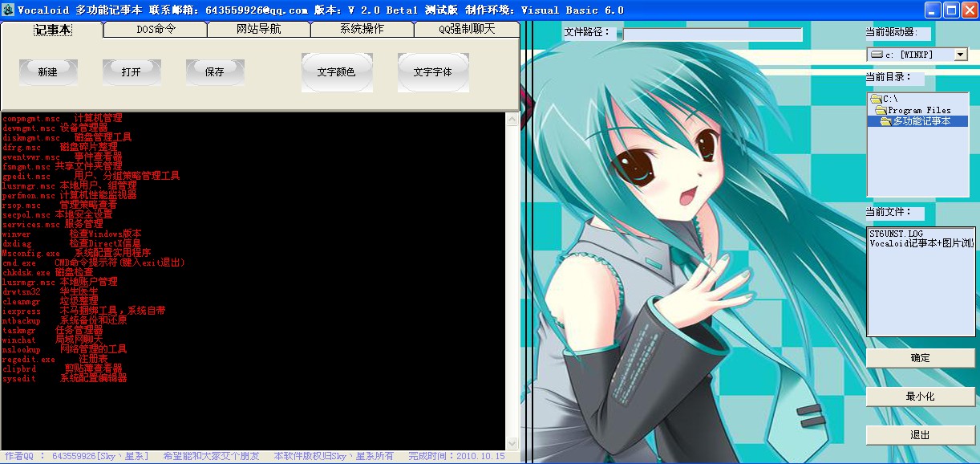The width and height of the screenshot is (980, 464).
Task: Switch to the 网站导航 tab
Action: coord(258,29)
